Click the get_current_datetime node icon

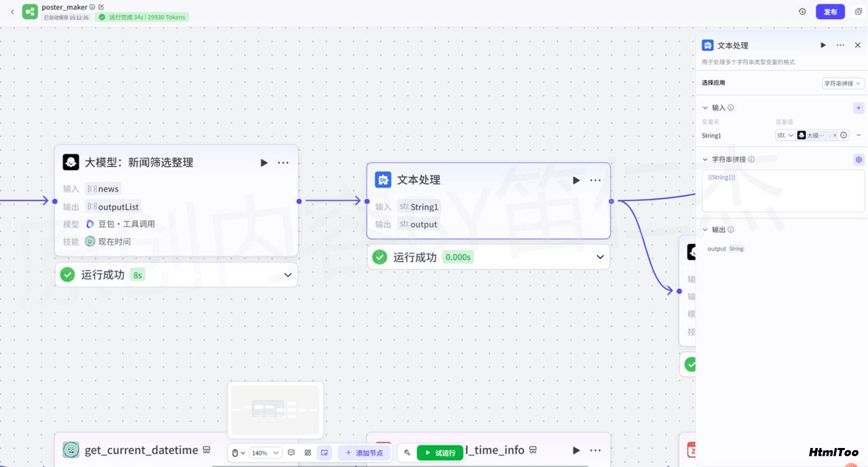coord(71,450)
